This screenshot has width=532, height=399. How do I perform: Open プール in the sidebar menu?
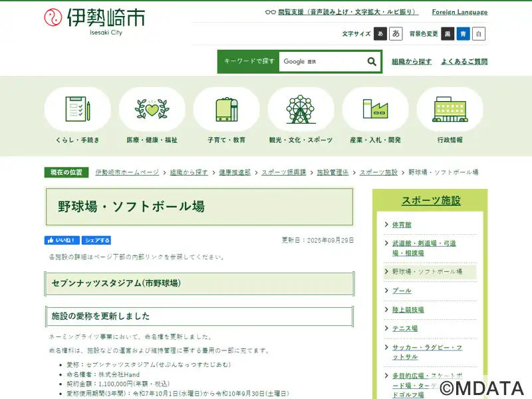point(402,291)
